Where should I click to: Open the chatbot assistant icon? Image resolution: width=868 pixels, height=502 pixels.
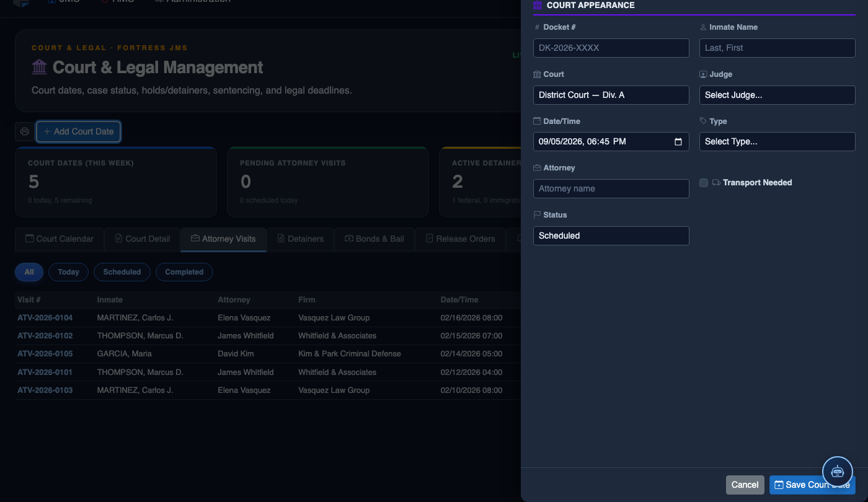838,471
